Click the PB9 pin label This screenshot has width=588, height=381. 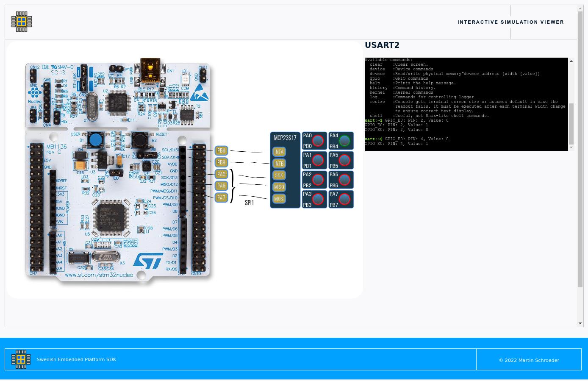pyautogui.click(x=221, y=162)
